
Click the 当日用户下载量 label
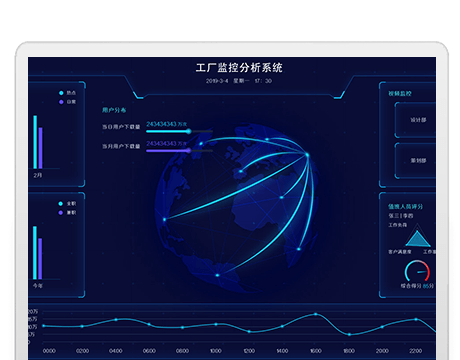121,127
